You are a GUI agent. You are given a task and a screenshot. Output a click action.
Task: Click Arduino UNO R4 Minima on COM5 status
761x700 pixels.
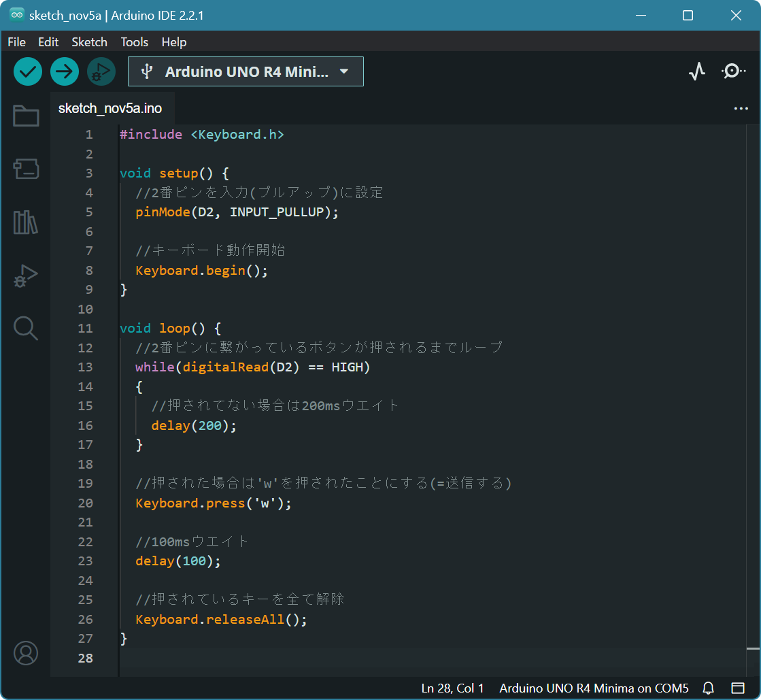(x=594, y=688)
